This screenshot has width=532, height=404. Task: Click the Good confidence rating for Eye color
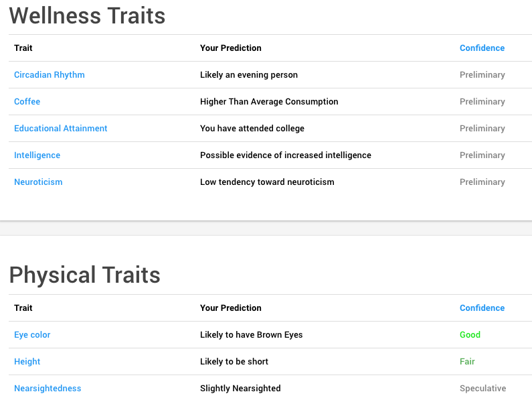click(x=470, y=335)
